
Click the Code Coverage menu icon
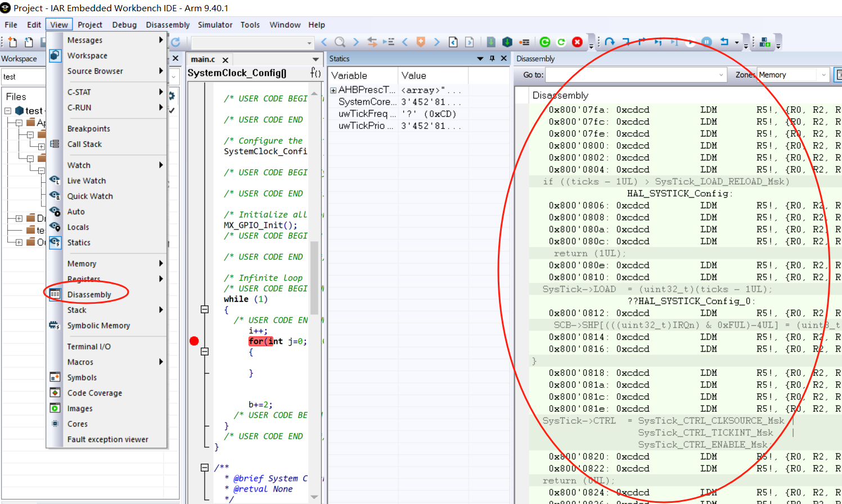point(55,393)
